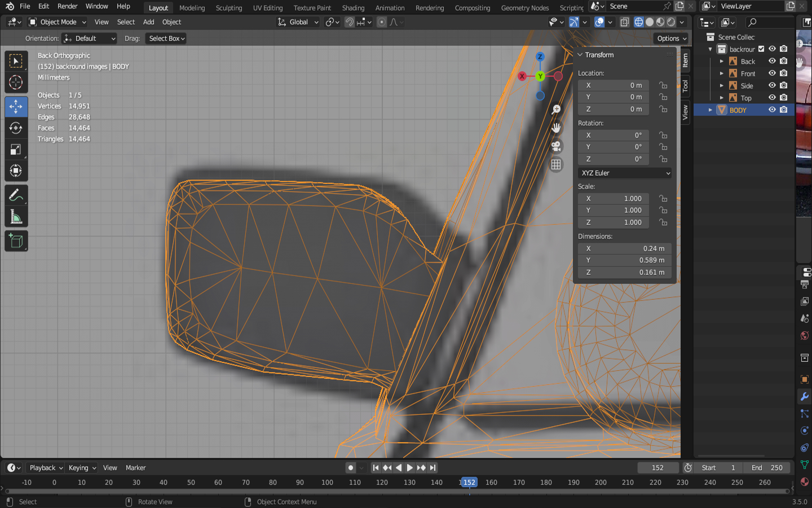Switch orthographic/perspective with grid icon
Viewport: 812px width, 508px height.
[x=556, y=164]
